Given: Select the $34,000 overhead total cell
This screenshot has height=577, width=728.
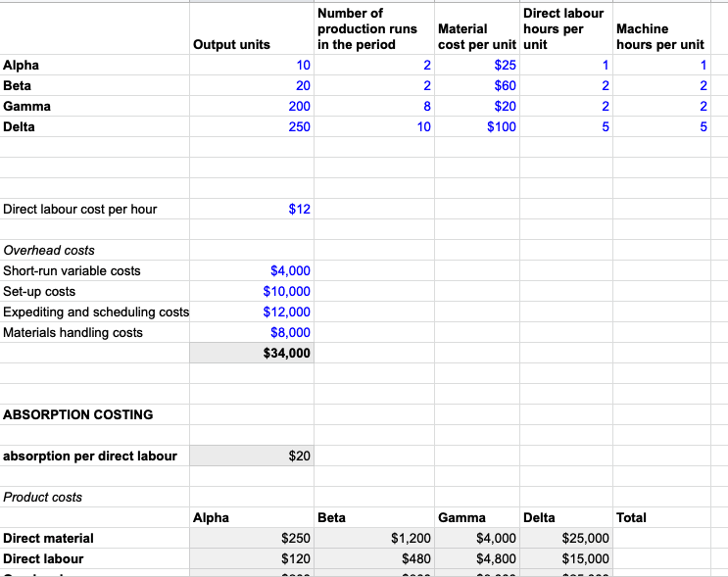Looking at the screenshot, I should [252, 353].
